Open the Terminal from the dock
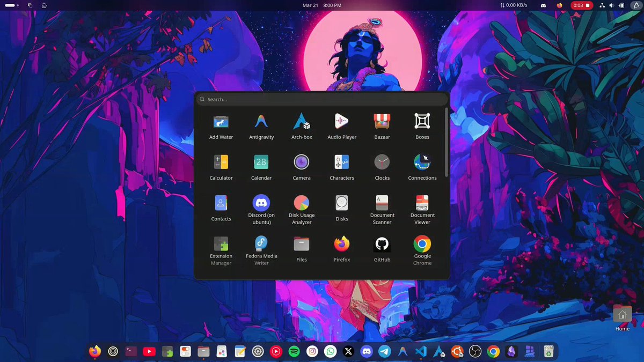 [131, 352]
